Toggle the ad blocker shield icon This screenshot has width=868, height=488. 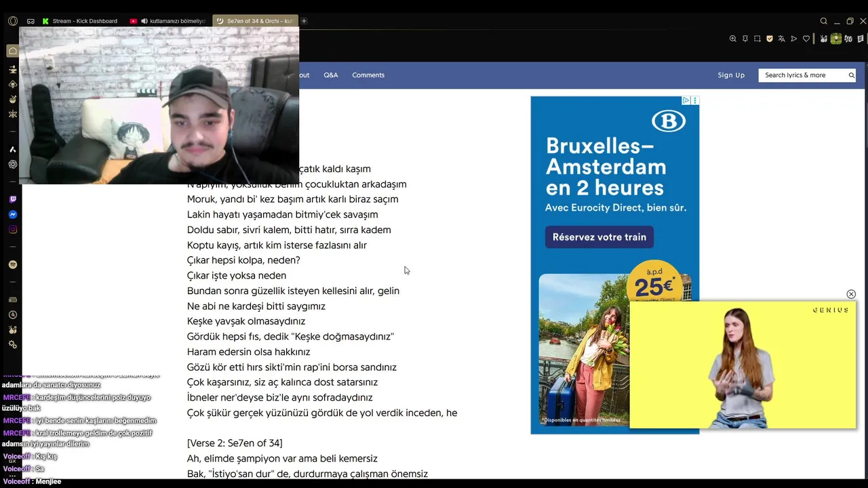pyautogui.click(x=770, y=39)
